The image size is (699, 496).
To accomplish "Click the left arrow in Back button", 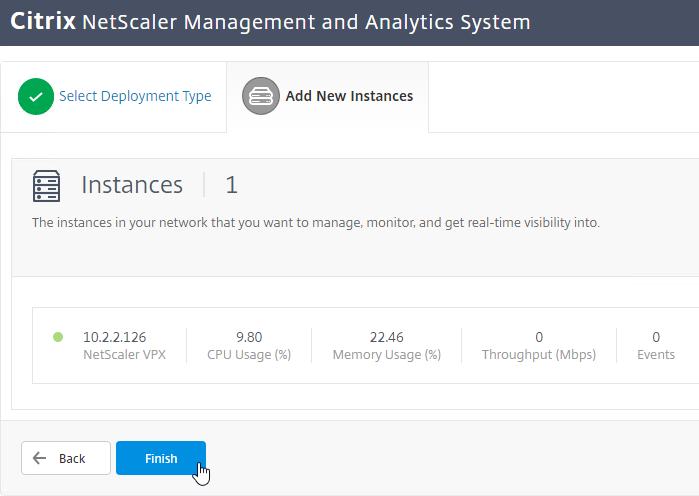I will 40,458.
